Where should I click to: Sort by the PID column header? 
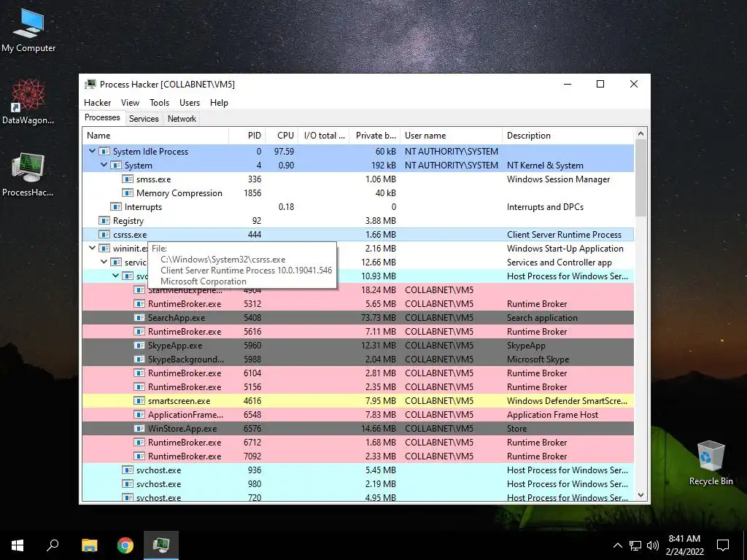click(x=247, y=135)
